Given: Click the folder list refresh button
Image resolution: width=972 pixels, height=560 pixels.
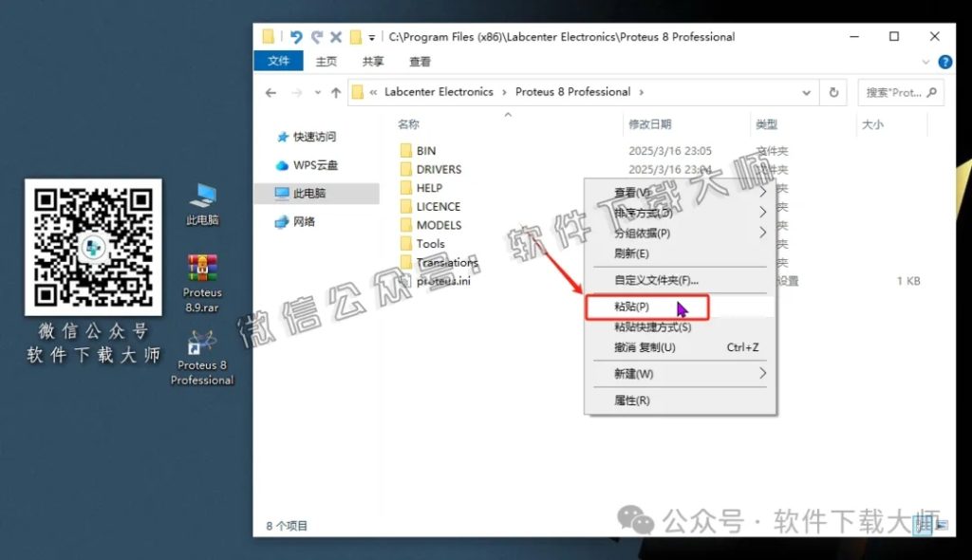Looking at the screenshot, I should [832, 92].
